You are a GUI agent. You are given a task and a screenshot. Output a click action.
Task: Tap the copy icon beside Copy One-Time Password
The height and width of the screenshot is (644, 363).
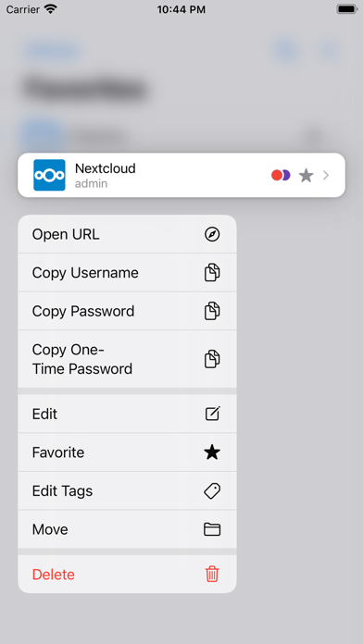click(212, 359)
